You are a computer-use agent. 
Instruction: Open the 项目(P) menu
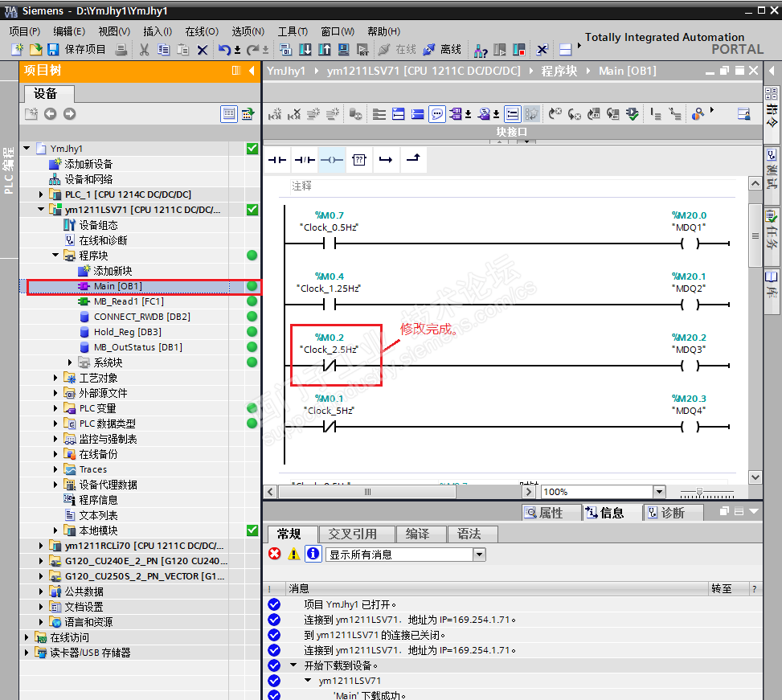(x=24, y=31)
